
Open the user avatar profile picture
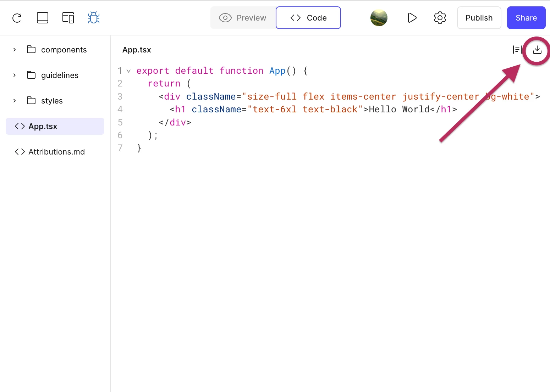coord(379,18)
